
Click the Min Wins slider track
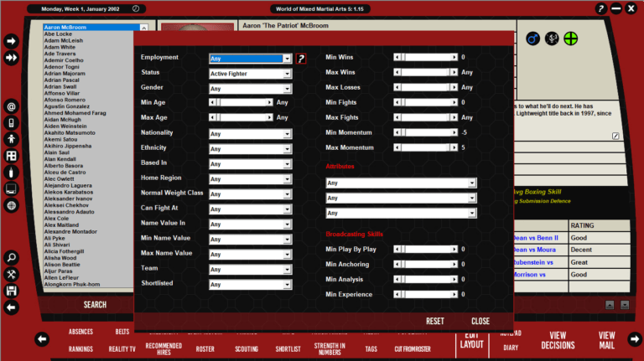point(426,58)
